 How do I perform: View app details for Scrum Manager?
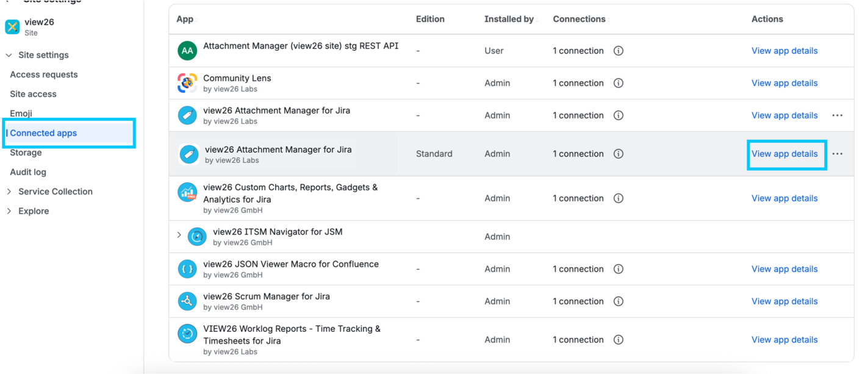click(x=784, y=301)
